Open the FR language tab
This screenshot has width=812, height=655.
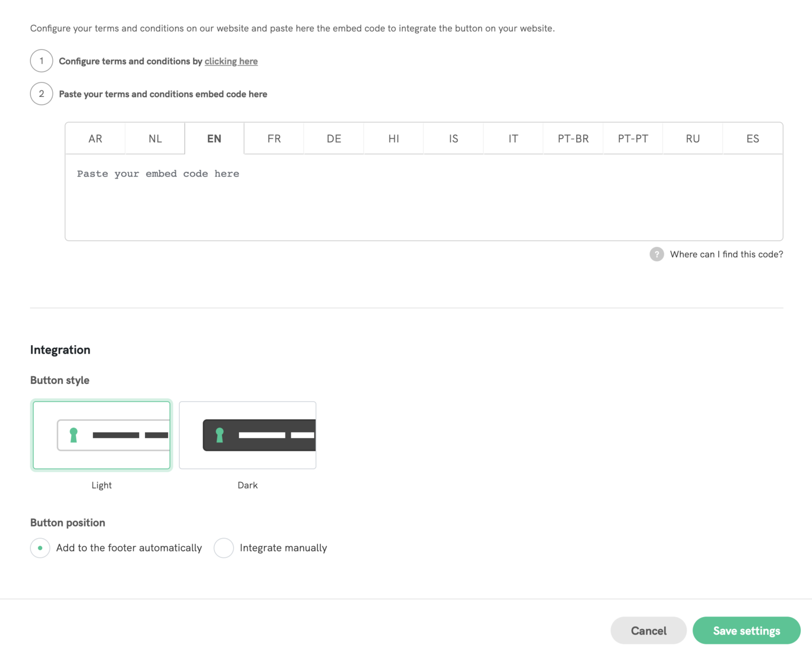point(274,139)
